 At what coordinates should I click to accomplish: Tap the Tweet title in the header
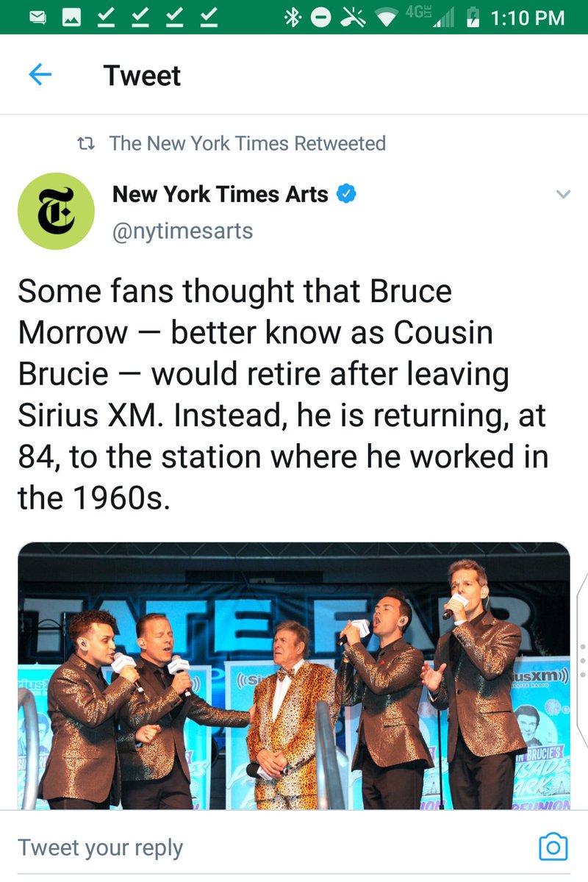pyautogui.click(x=142, y=75)
